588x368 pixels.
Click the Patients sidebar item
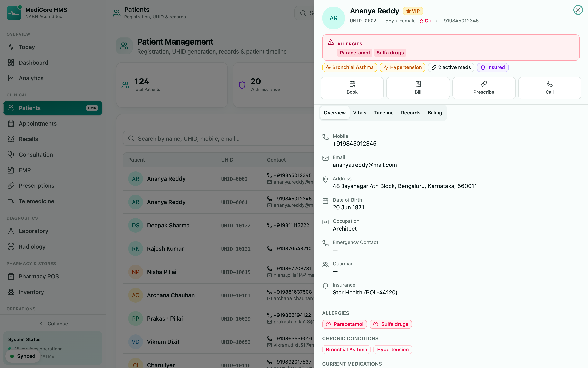[53, 108]
